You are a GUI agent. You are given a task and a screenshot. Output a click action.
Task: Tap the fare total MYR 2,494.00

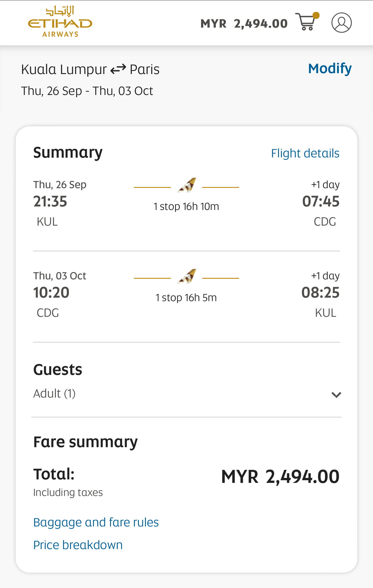click(280, 477)
